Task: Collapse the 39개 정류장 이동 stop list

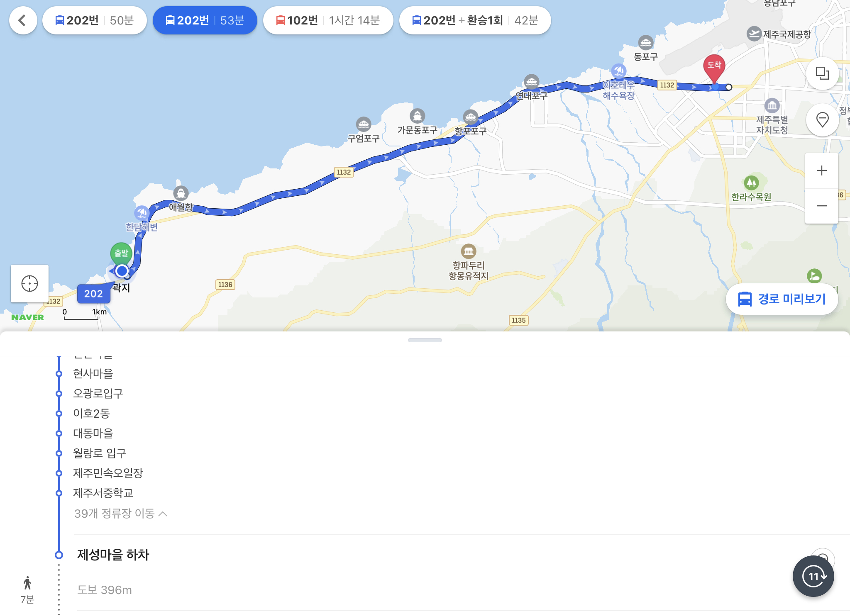Action: click(120, 514)
